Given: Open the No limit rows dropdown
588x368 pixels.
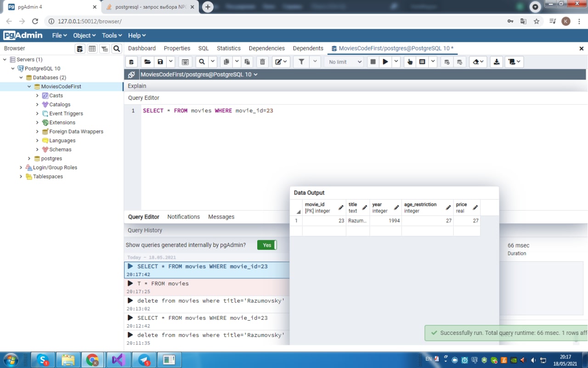Looking at the screenshot, I should click(344, 62).
